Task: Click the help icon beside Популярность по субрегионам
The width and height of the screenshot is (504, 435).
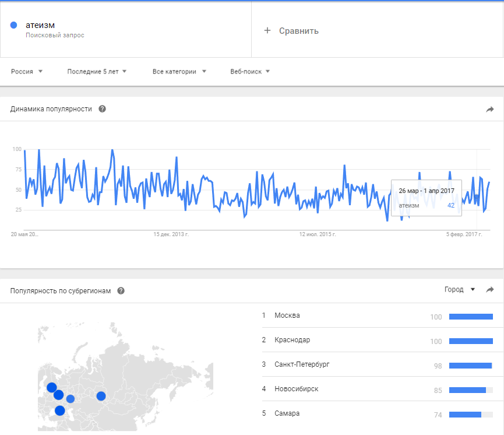Action: pos(121,290)
